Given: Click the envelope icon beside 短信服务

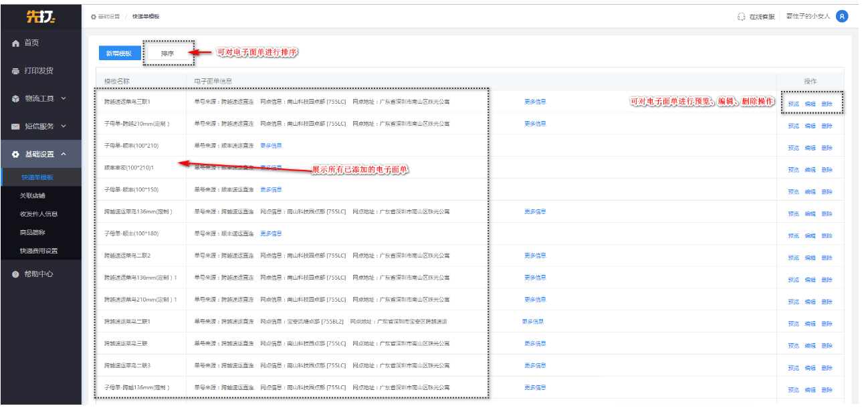Looking at the screenshot, I should point(16,126).
